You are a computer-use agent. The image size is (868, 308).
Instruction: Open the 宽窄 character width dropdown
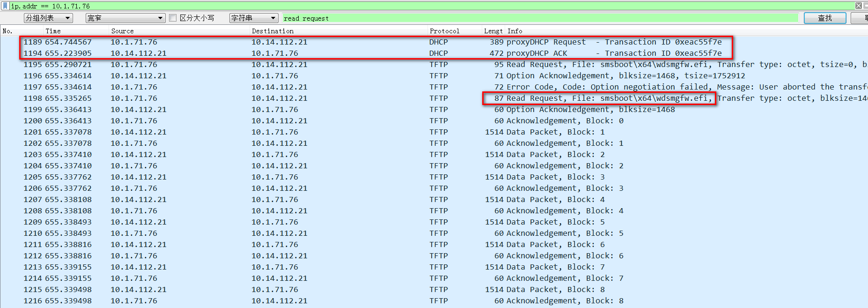click(125, 18)
